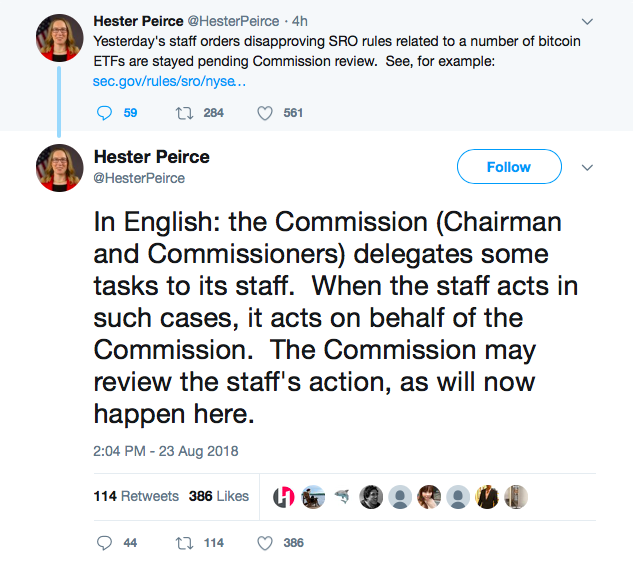Click the last liker avatar in the row
This screenshot has width=633, height=579.
click(516, 497)
